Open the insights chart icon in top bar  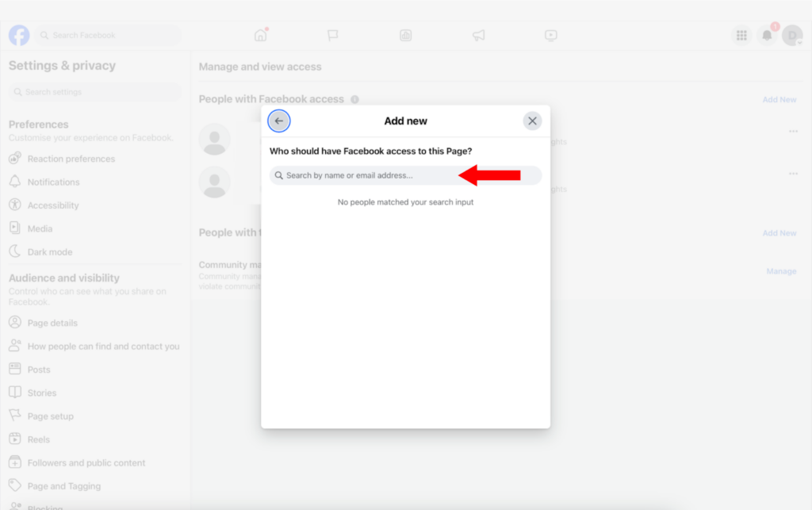coord(405,35)
